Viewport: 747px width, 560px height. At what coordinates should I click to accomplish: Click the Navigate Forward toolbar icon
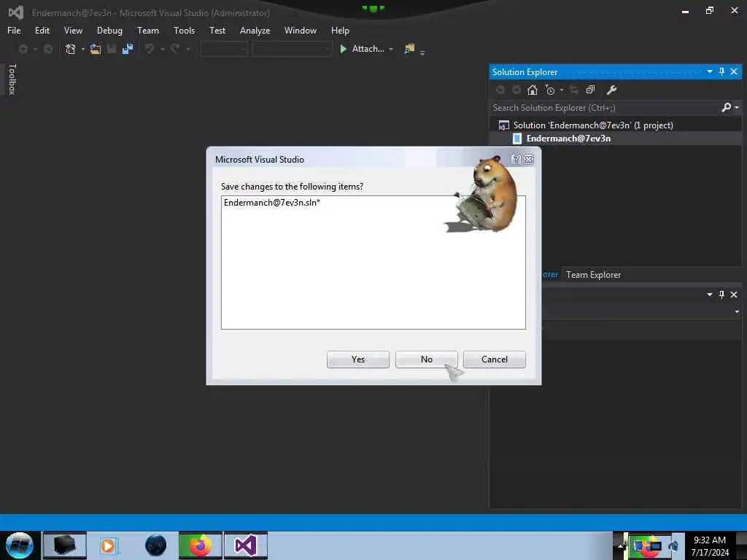click(47, 49)
